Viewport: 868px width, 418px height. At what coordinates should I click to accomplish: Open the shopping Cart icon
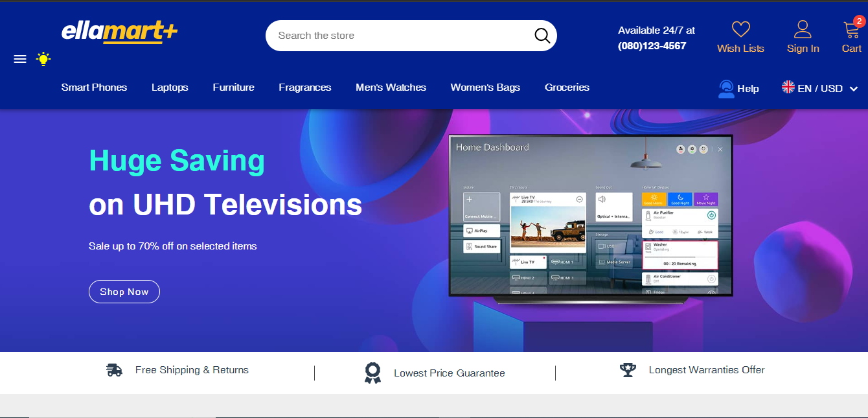pos(851,30)
